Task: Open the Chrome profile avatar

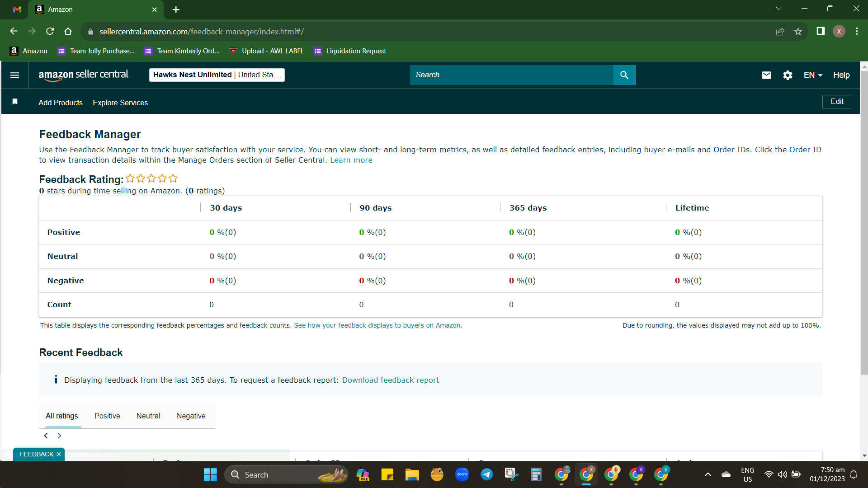Action: pos(839,31)
